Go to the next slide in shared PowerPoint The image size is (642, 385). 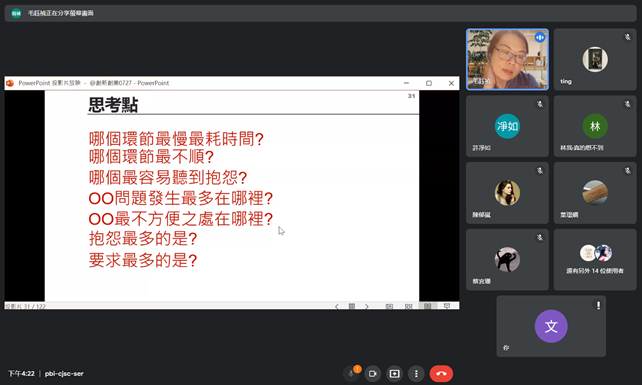(x=367, y=306)
